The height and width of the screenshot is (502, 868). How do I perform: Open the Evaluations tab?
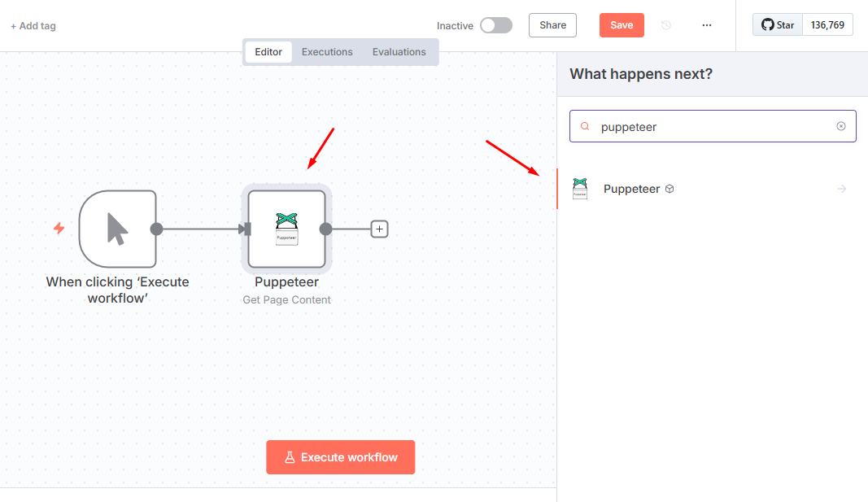point(399,52)
